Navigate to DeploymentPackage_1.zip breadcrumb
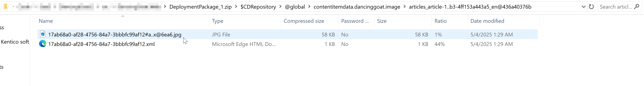The image size is (644, 86). click(x=200, y=7)
